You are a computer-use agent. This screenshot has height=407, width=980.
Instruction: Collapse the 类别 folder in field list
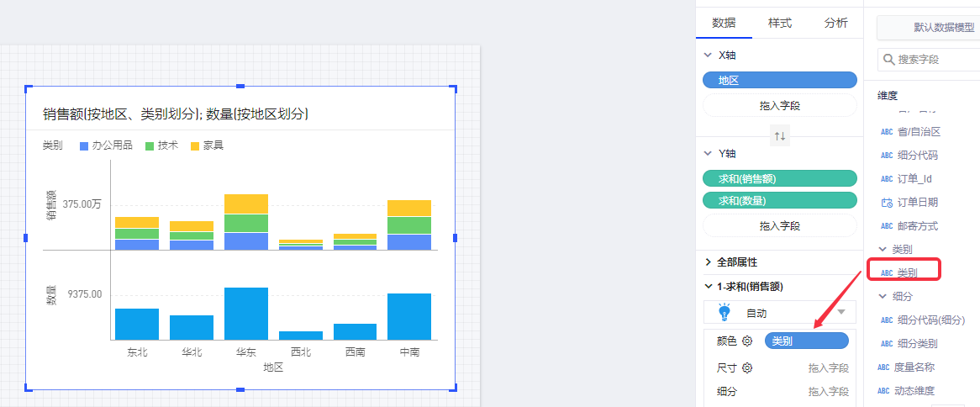coord(883,250)
